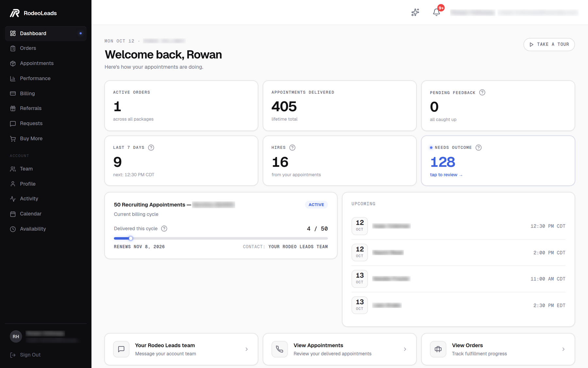Click the Take a Tour button

pos(549,44)
